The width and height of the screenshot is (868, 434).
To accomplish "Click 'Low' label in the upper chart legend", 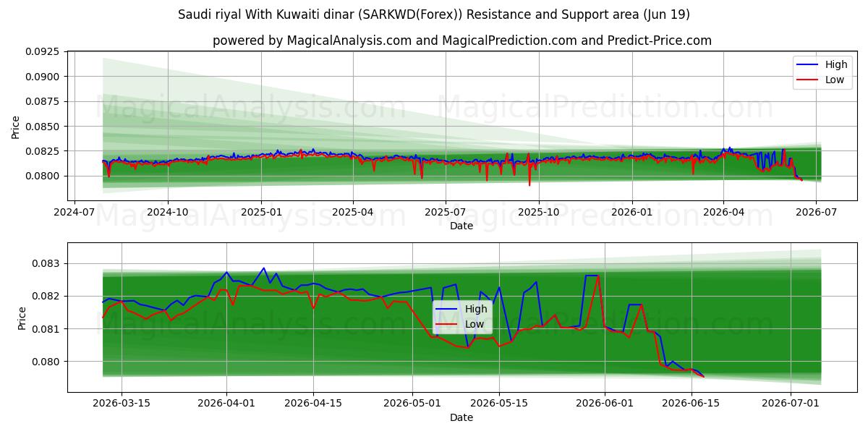I will tap(835, 80).
